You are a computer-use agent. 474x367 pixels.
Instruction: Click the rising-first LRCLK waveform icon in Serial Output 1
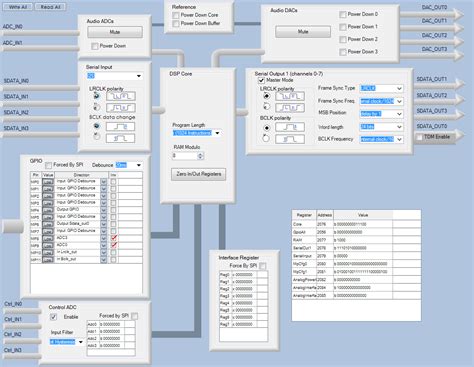(290, 108)
